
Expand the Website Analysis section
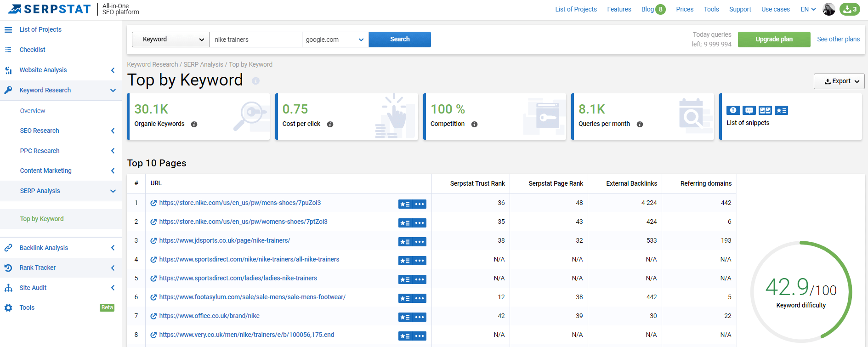pyautogui.click(x=113, y=70)
